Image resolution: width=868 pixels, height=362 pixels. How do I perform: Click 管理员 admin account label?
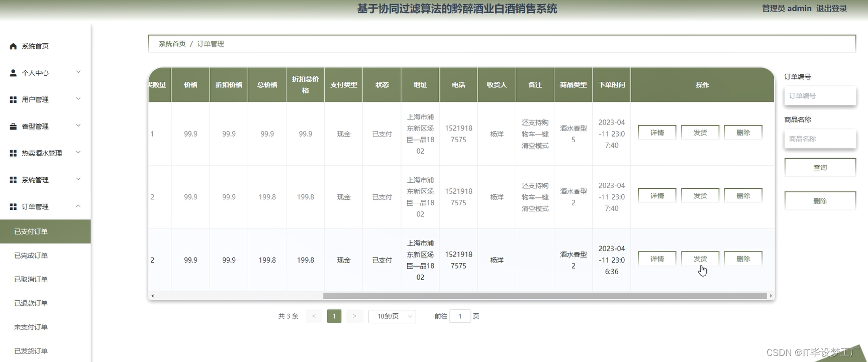click(787, 9)
